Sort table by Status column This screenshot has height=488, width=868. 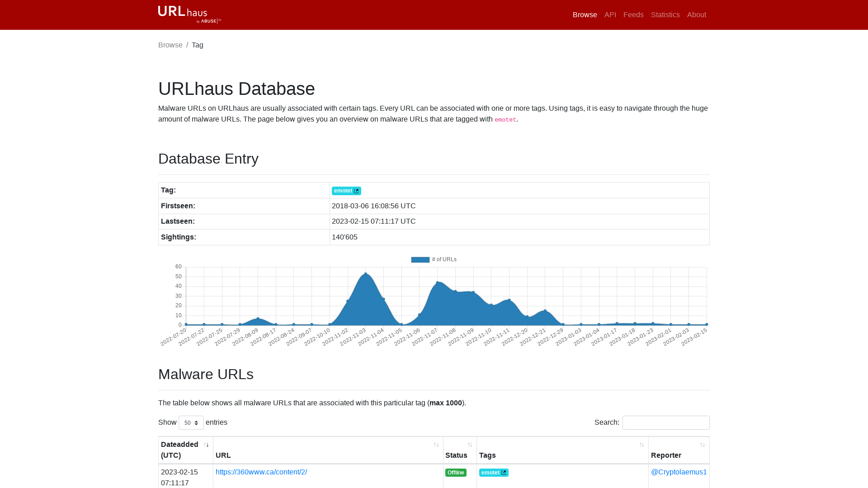click(460, 450)
